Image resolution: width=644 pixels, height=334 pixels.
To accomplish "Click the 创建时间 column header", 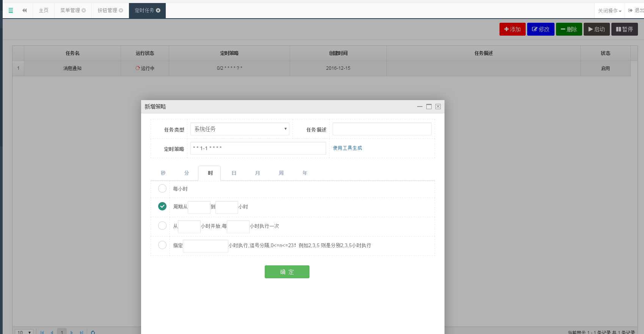I will point(338,53).
